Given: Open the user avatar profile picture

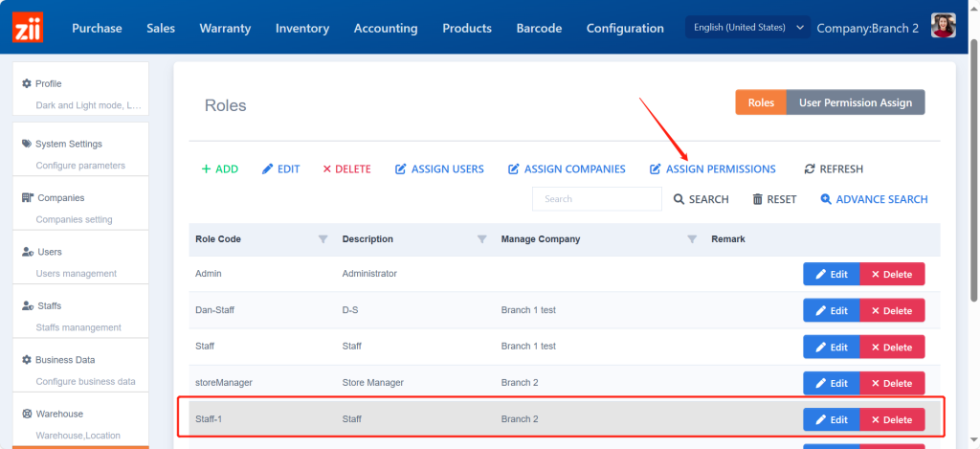Looking at the screenshot, I should (943, 27).
